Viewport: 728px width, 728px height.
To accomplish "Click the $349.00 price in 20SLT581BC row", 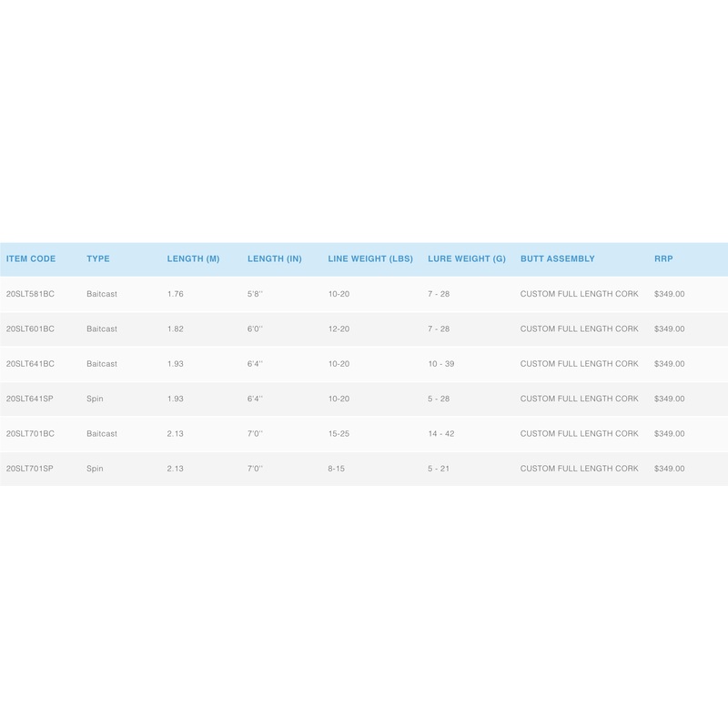I will pyautogui.click(x=669, y=294).
